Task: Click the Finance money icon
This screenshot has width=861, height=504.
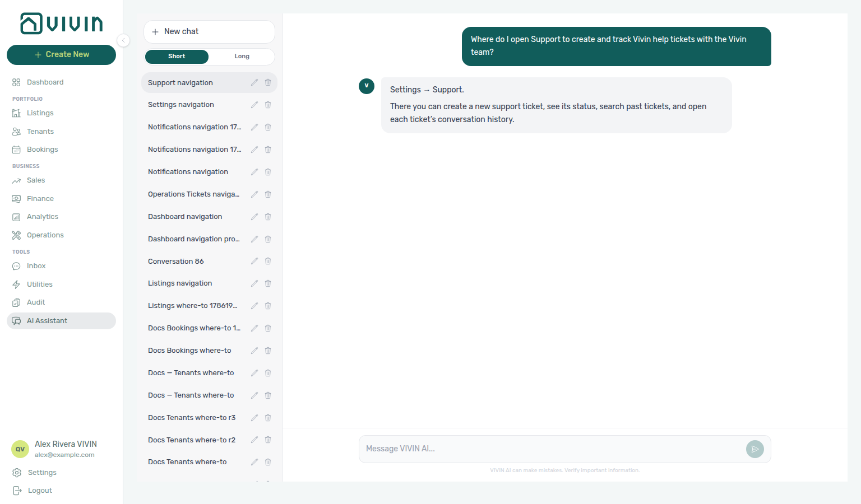Action: click(16, 199)
